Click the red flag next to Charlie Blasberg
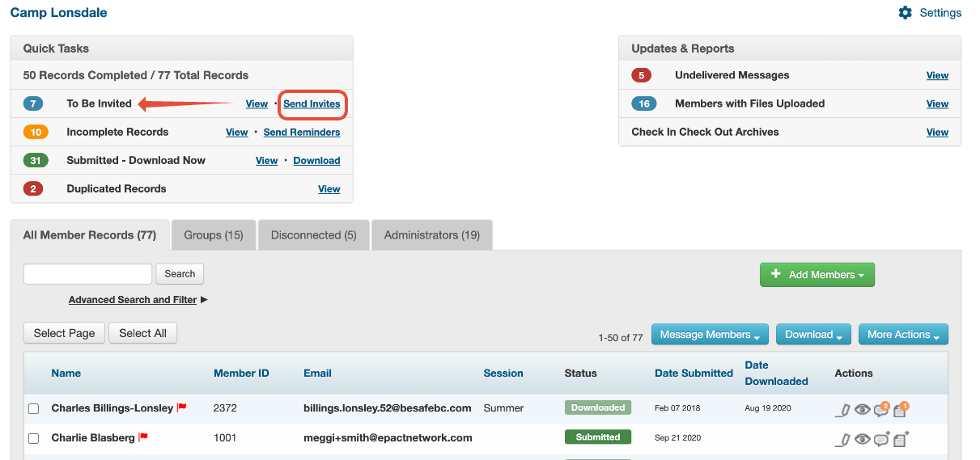The image size is (980, 460). (x=143, y=437)
